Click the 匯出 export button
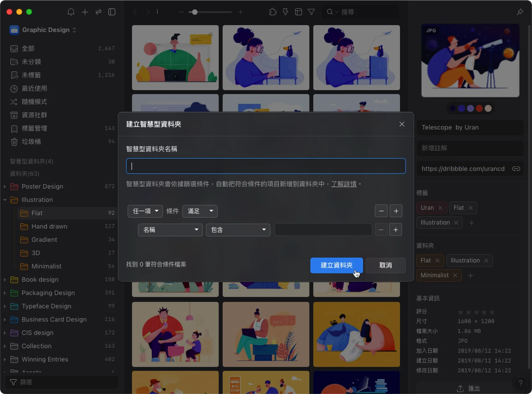Image resolution: width=532 pixels, height=394 pixels. 468,388
